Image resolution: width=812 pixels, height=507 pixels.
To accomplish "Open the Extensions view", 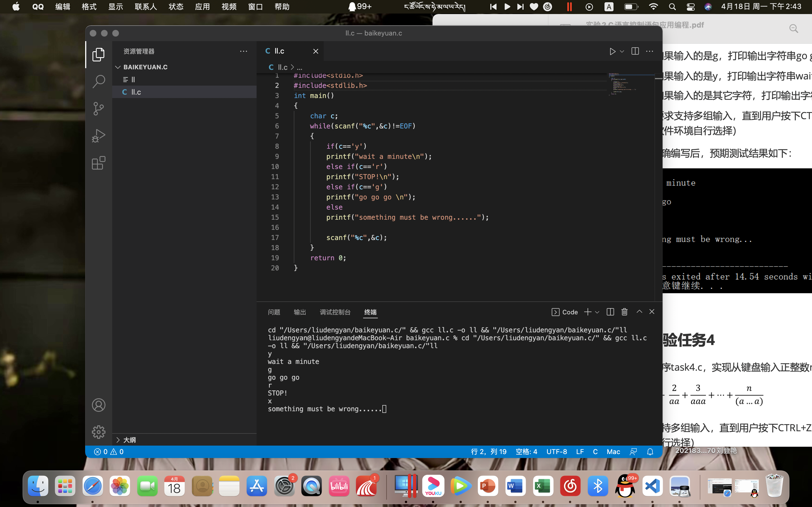I will [x=98, y=163].
